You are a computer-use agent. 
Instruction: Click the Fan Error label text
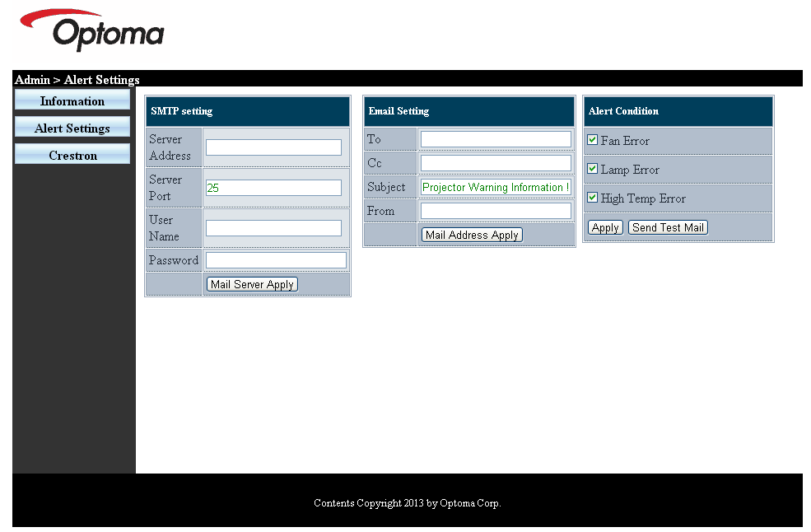coord(625,141)
